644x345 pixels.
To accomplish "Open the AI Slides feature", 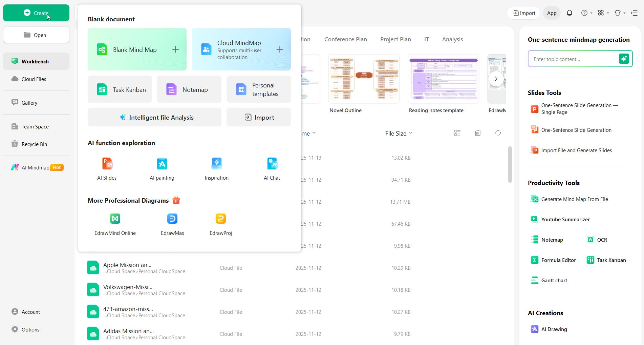I will pyautogui.click(x=107, y=168).
